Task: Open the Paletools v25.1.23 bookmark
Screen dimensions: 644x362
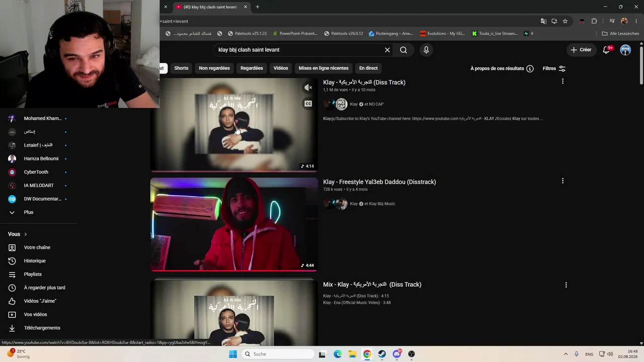Action: click(x=247, y=34)
